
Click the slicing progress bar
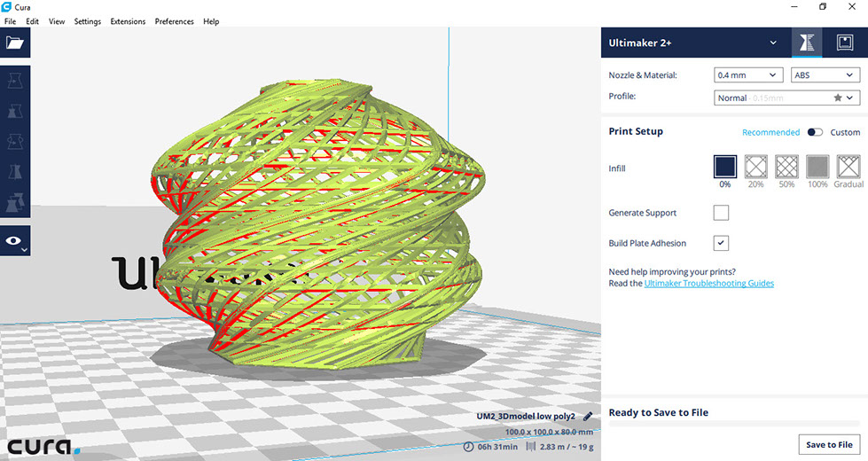click(734, 424)
